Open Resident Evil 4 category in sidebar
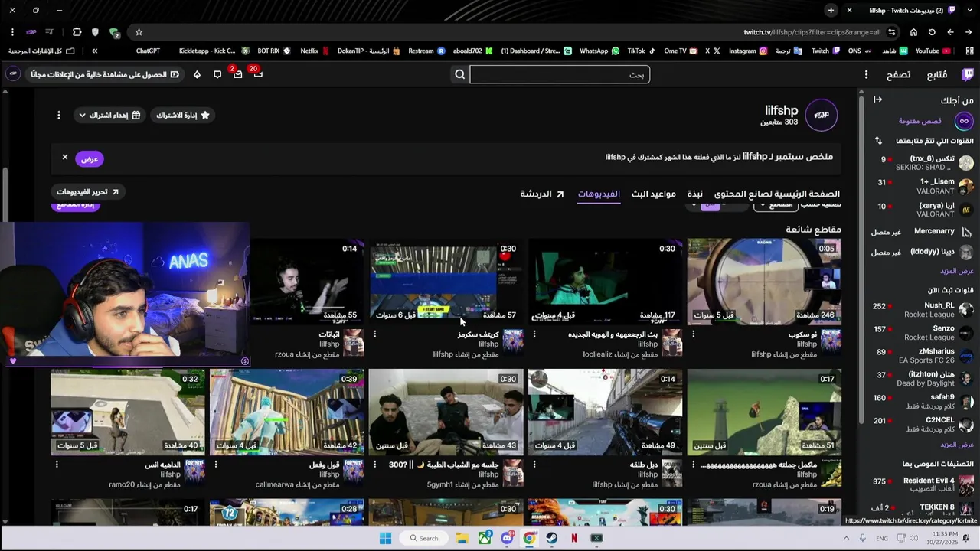 [x=924, y=484]
